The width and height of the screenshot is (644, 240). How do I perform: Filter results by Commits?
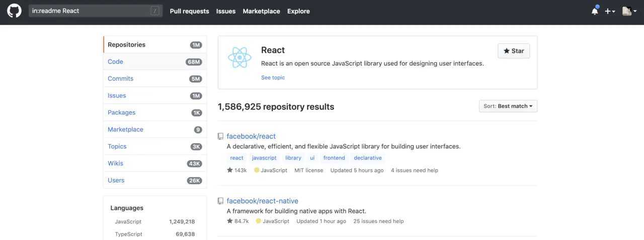click(120, 78)
